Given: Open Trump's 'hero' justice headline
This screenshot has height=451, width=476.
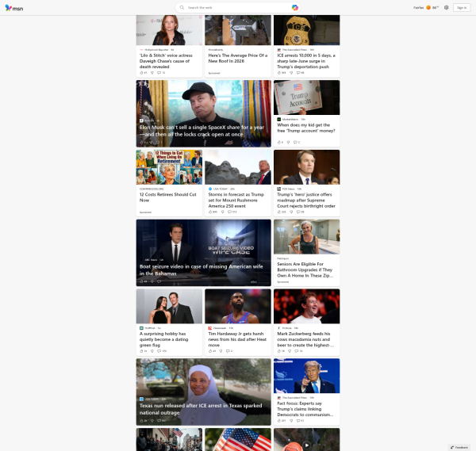Looking at the screenshot, I should (306, 201).
